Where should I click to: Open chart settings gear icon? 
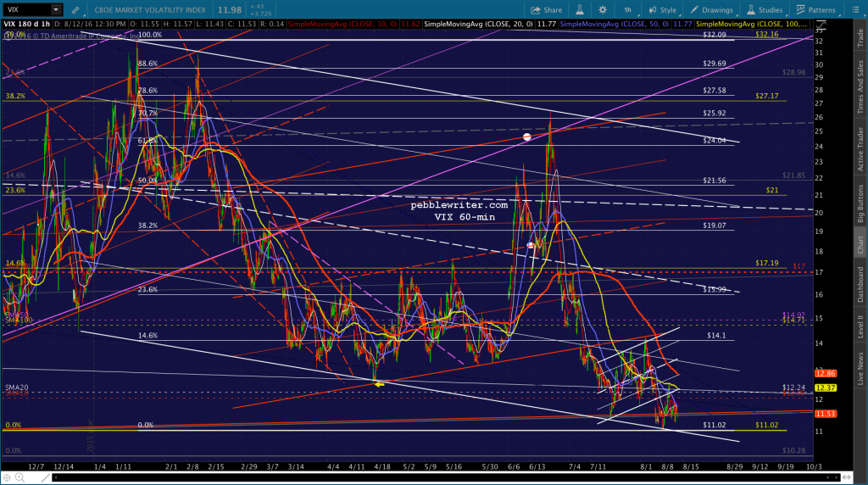[603, 10]
